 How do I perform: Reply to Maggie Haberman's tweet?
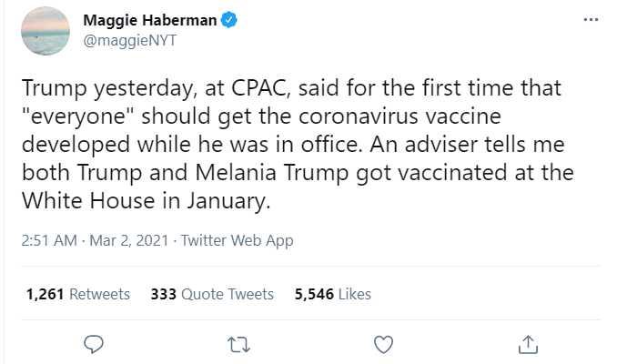coord(94,344)
